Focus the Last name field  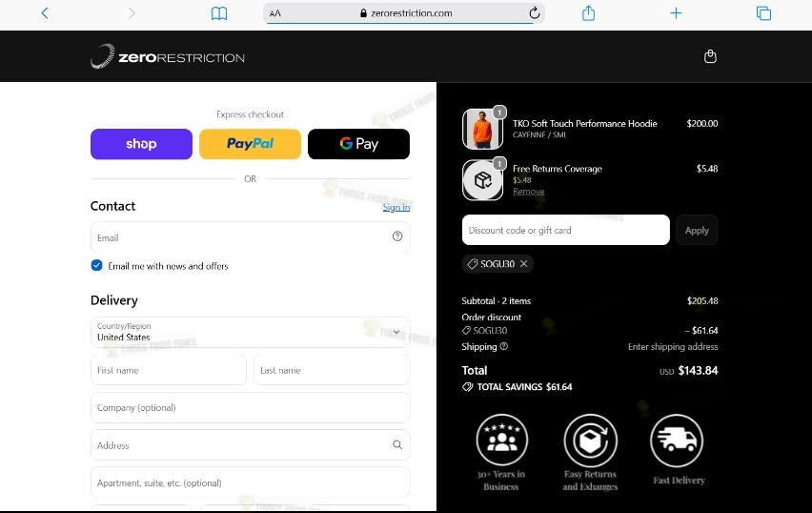[332, 370]
